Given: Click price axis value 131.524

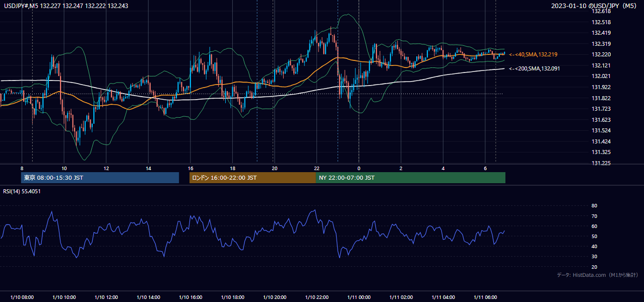Looking at the screenshot, I should [601, 130].
